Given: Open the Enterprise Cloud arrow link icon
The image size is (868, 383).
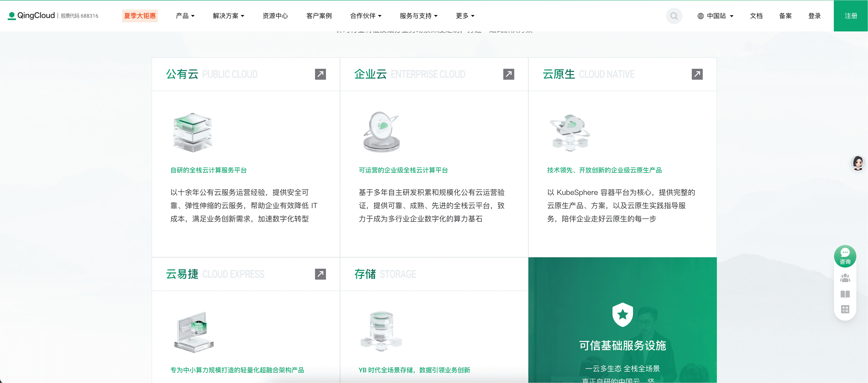Looking at the screenshot, I should coord(509,74).
